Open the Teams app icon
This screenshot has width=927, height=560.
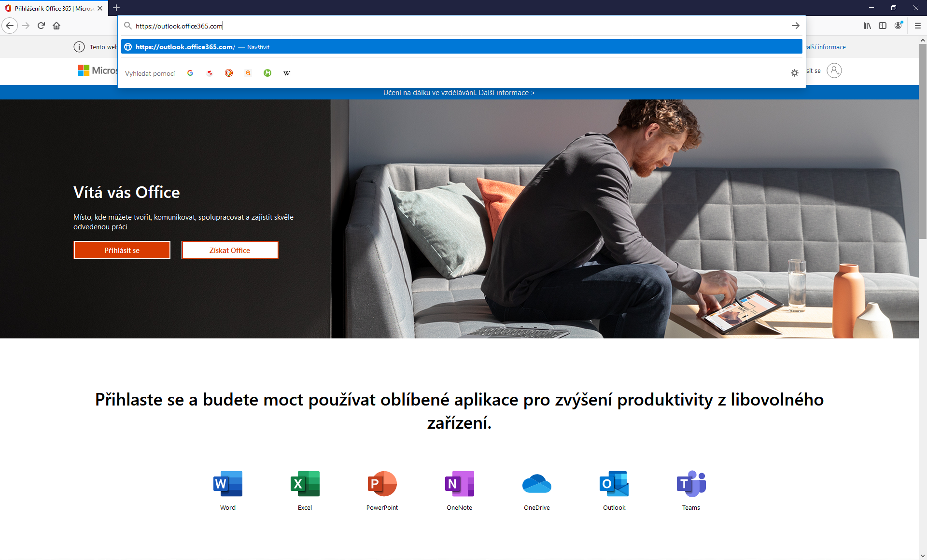[691, 484]
